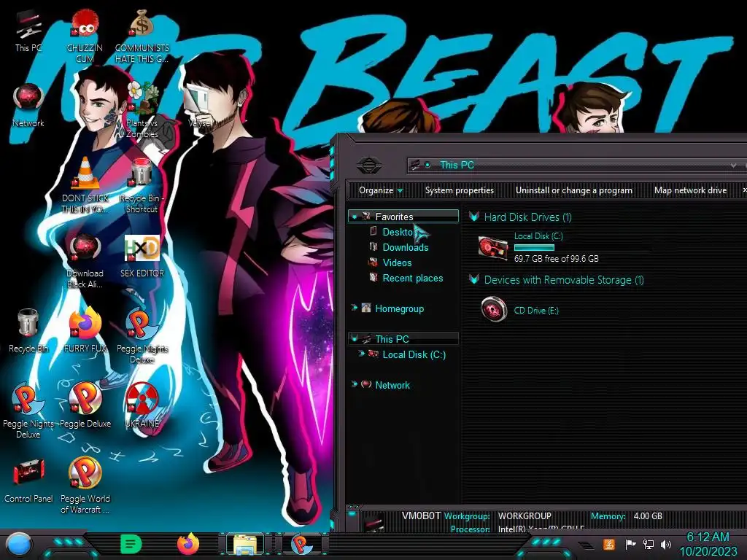Select Desktop under Favorites
The image size is (747, 560).
pos(398,233)
